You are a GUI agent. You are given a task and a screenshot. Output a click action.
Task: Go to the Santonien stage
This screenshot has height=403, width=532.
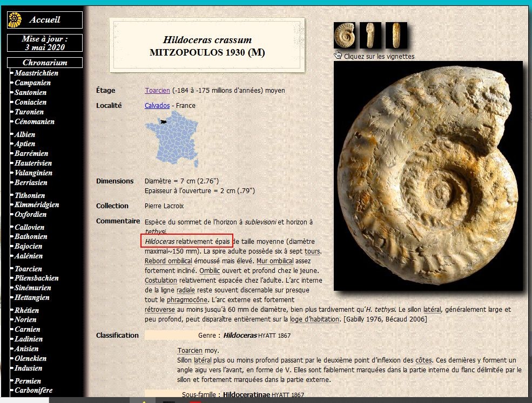[x=31, y=92]
